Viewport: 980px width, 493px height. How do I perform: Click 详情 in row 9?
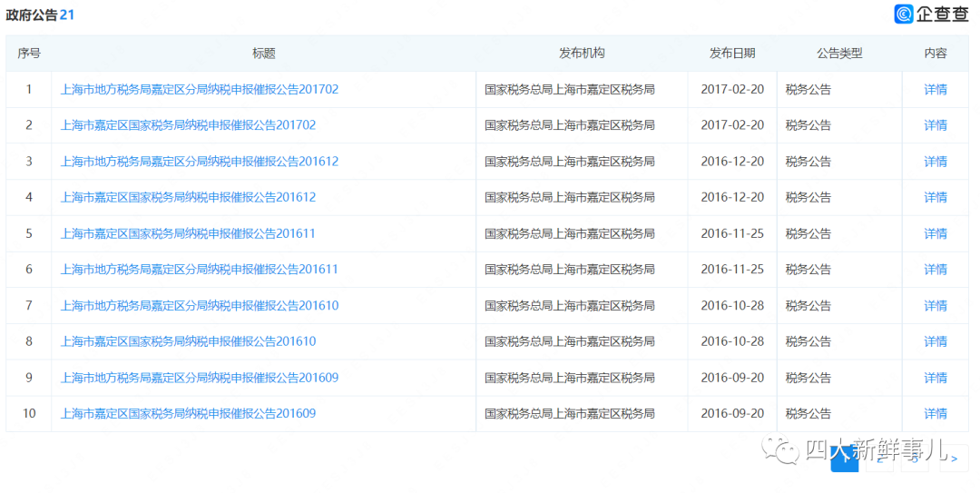pos(936,378)
